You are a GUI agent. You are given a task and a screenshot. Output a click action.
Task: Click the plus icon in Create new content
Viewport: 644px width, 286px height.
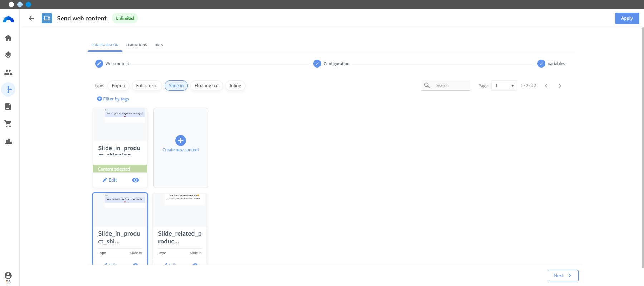pyautogui.click(x=181, y=140)
